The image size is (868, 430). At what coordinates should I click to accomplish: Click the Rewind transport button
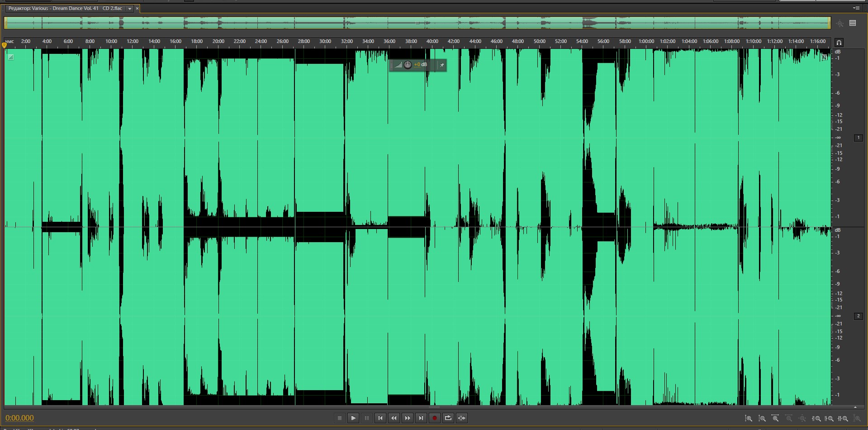point(394,418)
